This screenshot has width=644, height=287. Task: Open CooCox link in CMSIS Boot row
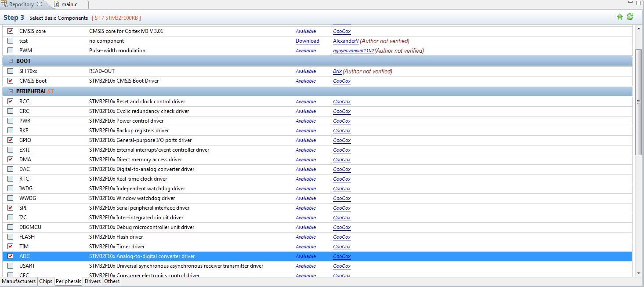pos(342,81)
